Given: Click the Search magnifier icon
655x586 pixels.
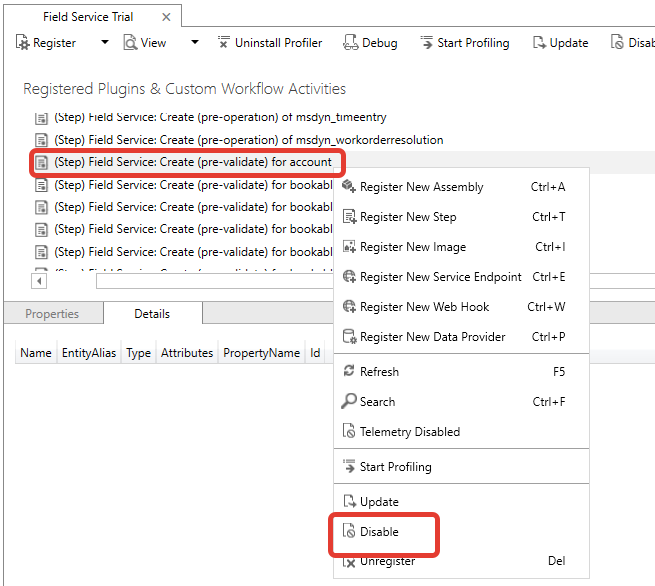Looking at the screenshot, I should [x=348, y=401].
